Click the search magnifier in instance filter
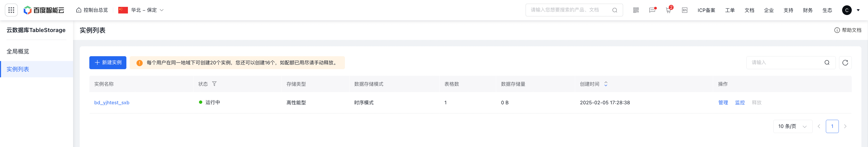Screen dimensions: 868x147 (x=827, y=63)
